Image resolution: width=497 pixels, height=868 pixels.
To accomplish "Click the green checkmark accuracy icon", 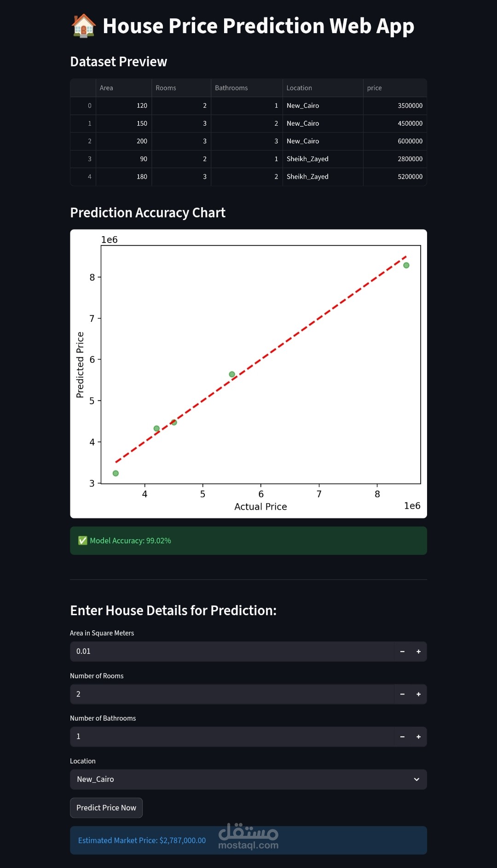I will point(83,541).
